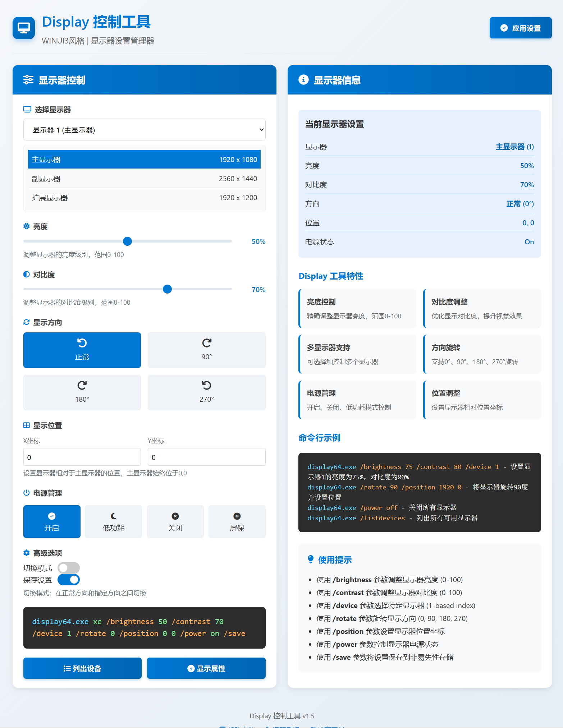Set power state to 屏保
This screenshot has width=563, height=728.
(x=237, y=521)
